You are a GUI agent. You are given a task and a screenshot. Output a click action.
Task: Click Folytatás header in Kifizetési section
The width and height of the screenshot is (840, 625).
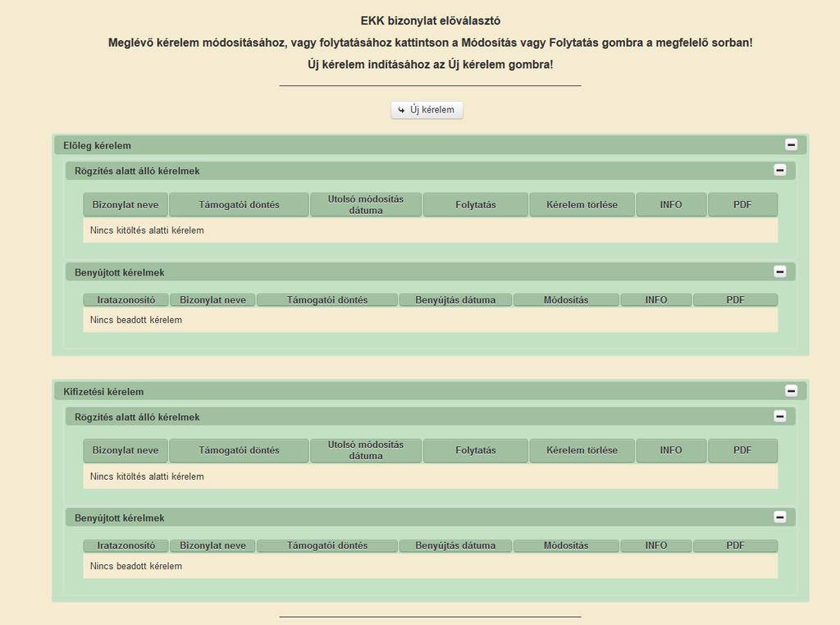(476, 450)
